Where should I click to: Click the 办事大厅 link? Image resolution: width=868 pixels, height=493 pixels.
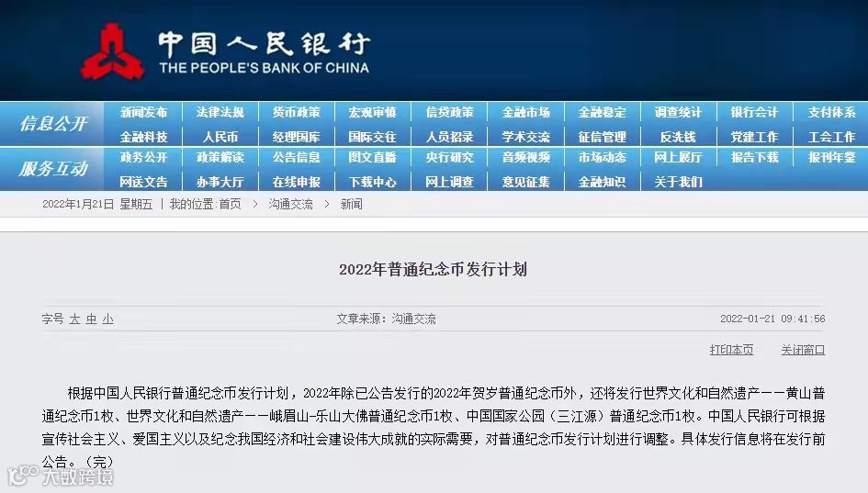click(220, 182)
